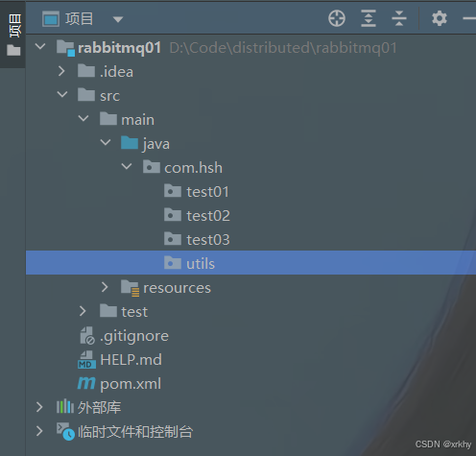Image resolution: width=476 pixels, height=456 pixels.
Task: Select the rabbitmq01 module folder icon
Action: 65,48
